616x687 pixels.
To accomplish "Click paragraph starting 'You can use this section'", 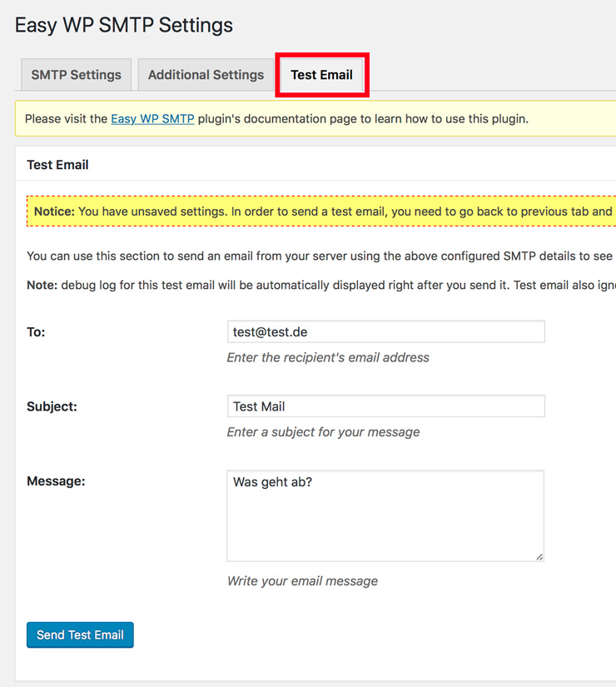I will [x=321, y=256].
